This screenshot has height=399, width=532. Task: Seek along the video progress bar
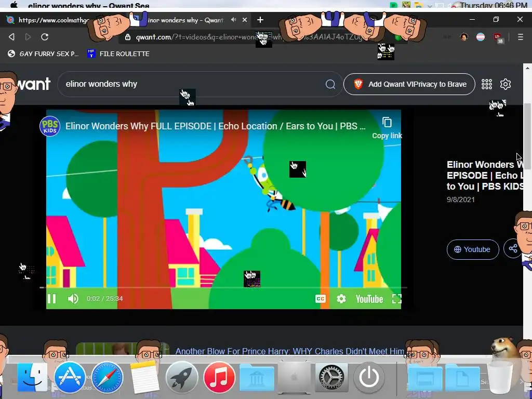pyautogui.click(x=223, y=287)
